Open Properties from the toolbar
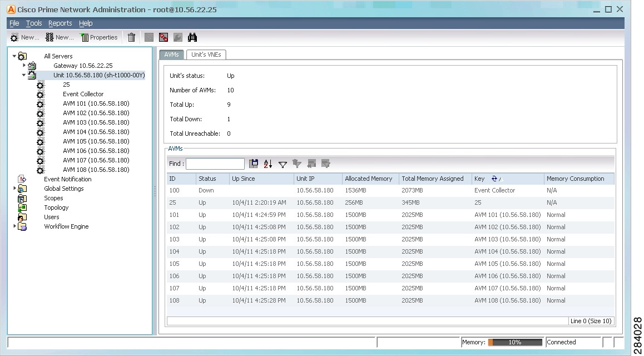This screenshot has width=644, height=356. [x=99, y=37]
